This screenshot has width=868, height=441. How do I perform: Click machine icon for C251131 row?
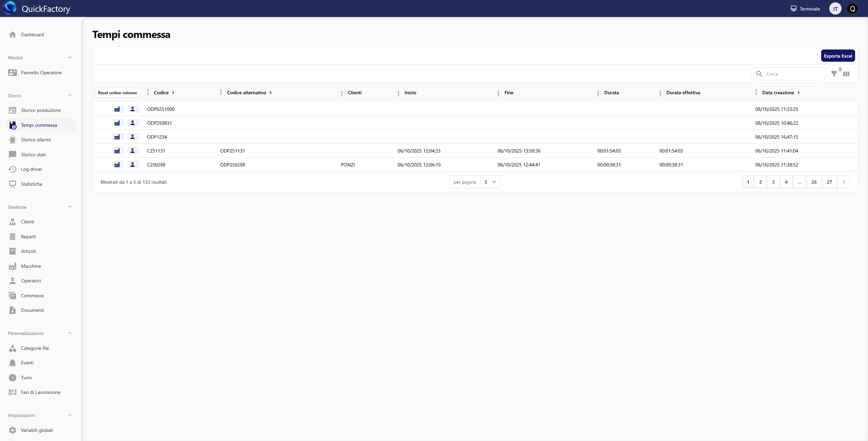(x=117, y=151)
